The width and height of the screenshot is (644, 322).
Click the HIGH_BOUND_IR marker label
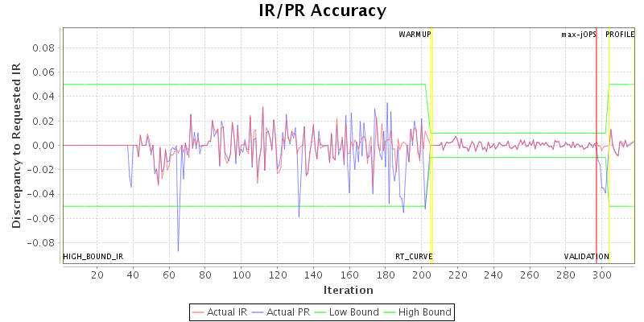point(93,257)
